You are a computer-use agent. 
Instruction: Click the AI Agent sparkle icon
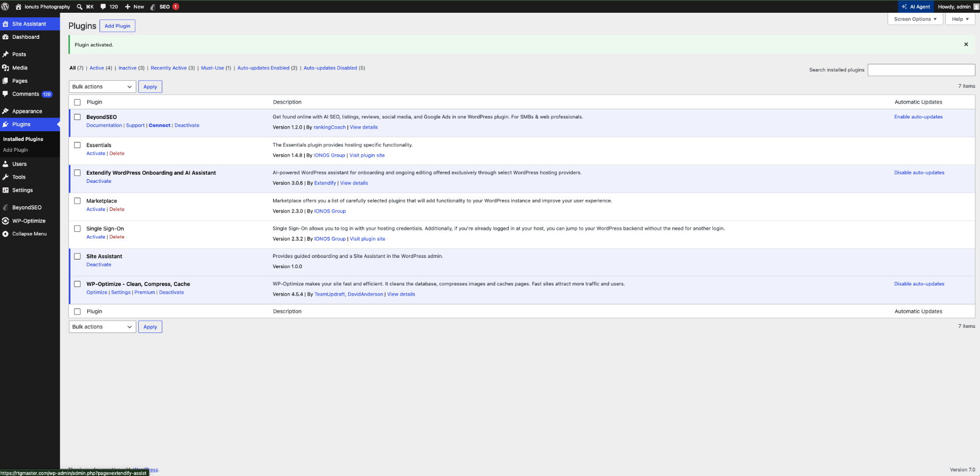tap(904, 7)
